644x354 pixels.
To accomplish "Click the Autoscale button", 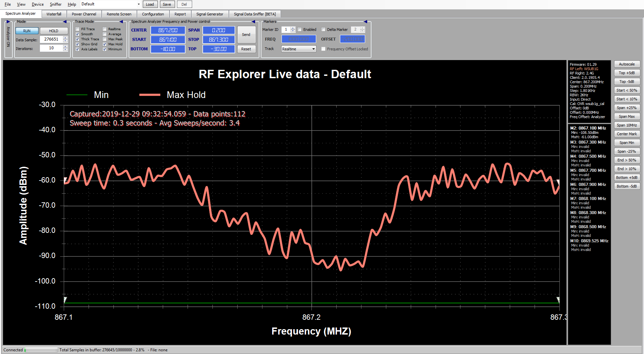I will (x=627, y=64).
